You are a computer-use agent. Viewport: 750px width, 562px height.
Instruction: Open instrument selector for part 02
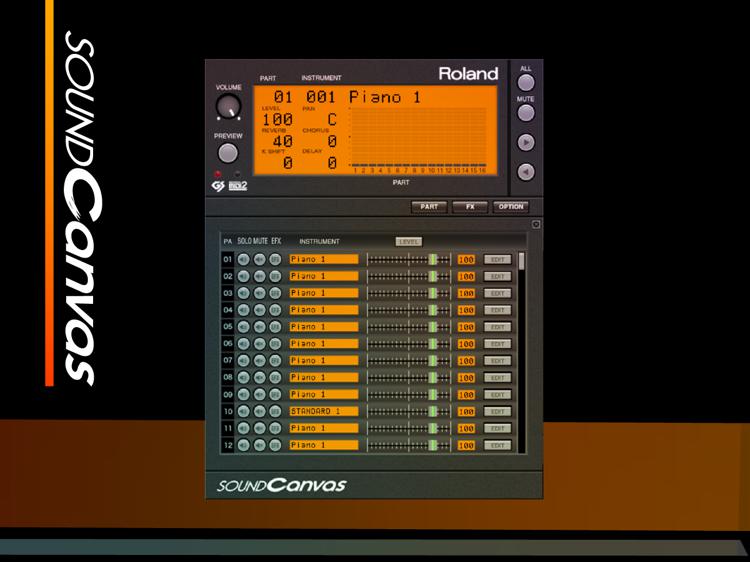324,276
